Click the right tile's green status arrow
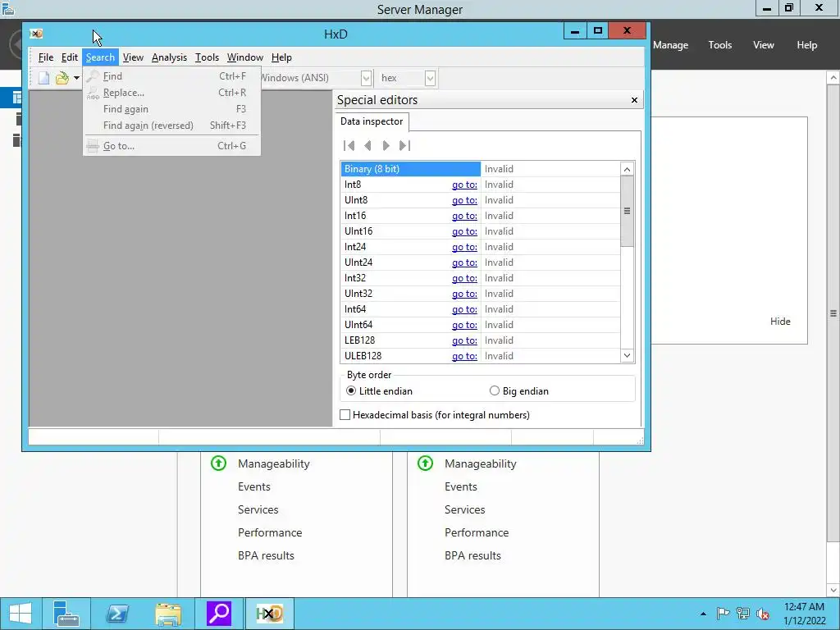This screenshot has height=630, width=840. tap(426, 463)
